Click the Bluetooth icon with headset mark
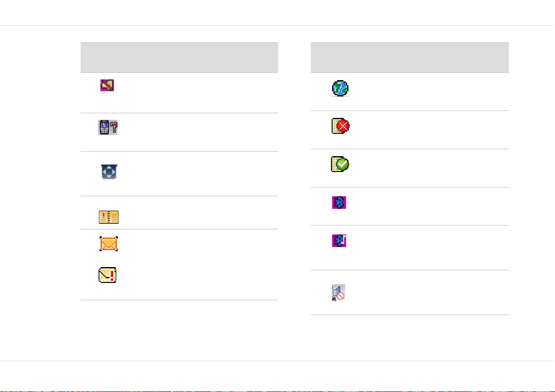 click(339, 241)
